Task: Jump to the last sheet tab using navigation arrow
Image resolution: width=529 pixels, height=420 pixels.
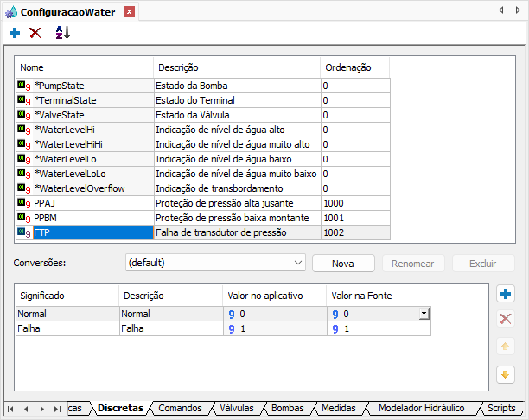Action: (56, 408)
